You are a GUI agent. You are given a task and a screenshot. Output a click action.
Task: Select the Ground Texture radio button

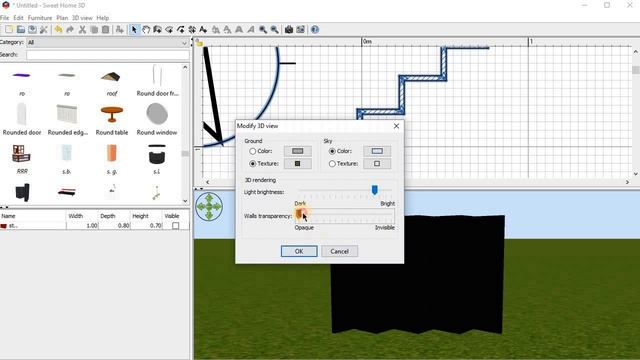tap(253, 164)
